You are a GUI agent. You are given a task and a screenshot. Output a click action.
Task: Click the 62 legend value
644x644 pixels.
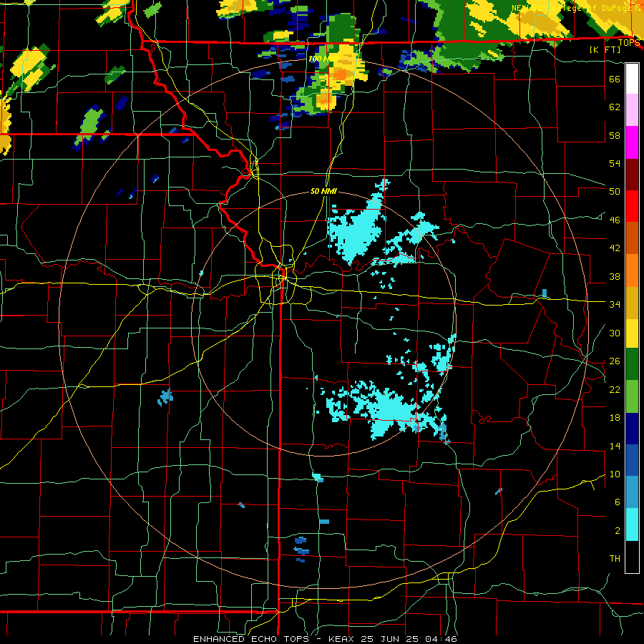(615, 107)
